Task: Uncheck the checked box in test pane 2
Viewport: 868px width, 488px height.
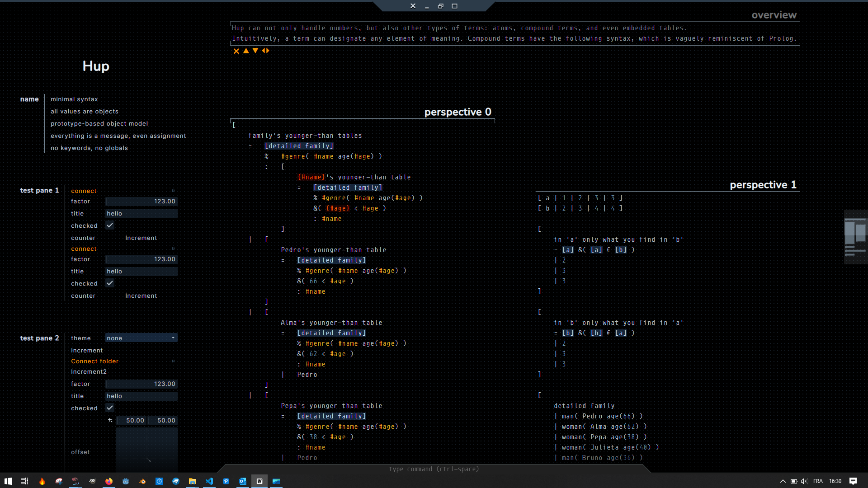Action: [110, 408]
